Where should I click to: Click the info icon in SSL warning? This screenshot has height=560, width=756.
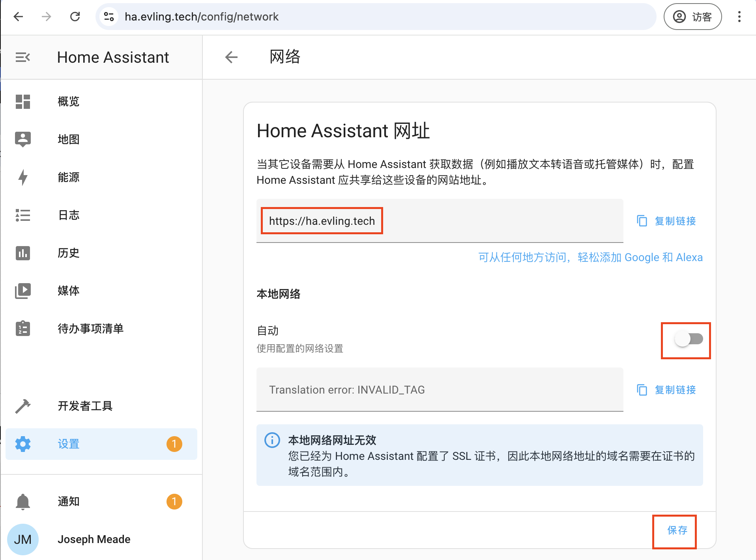coord(272,440)
